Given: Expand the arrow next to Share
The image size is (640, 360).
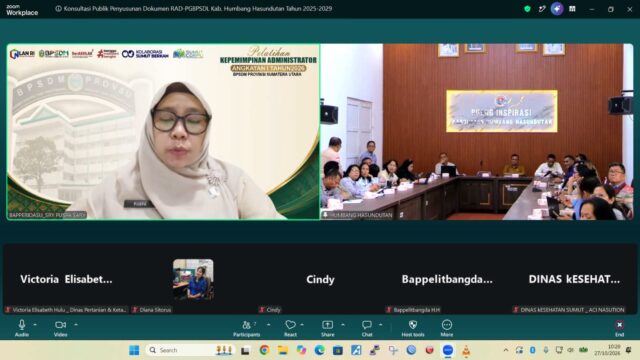Looking at the screenshot, I should point(343,325).
